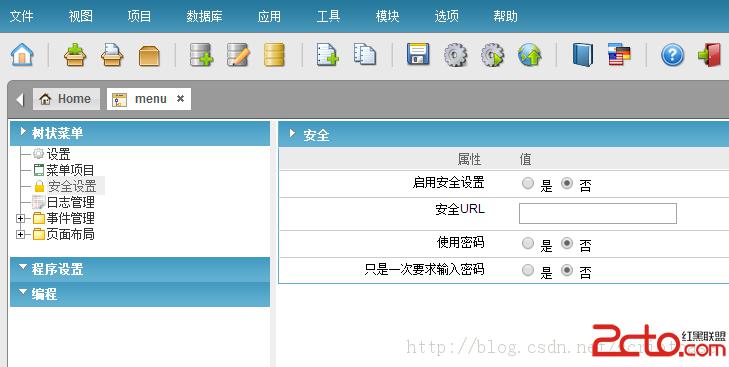Open the 视图 menu
The height and width of the screenshot is (367, 729).
click(80, 16)
